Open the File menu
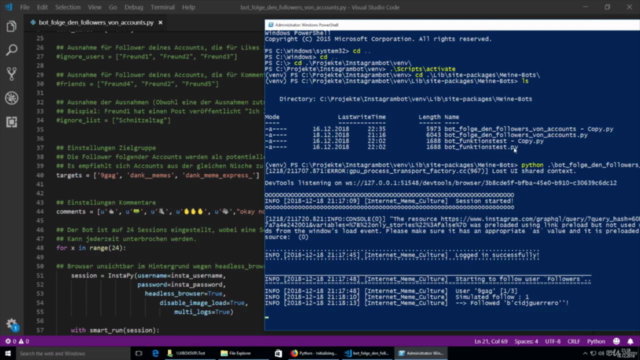This screenshot has width=640, height=360. point(25,7)
